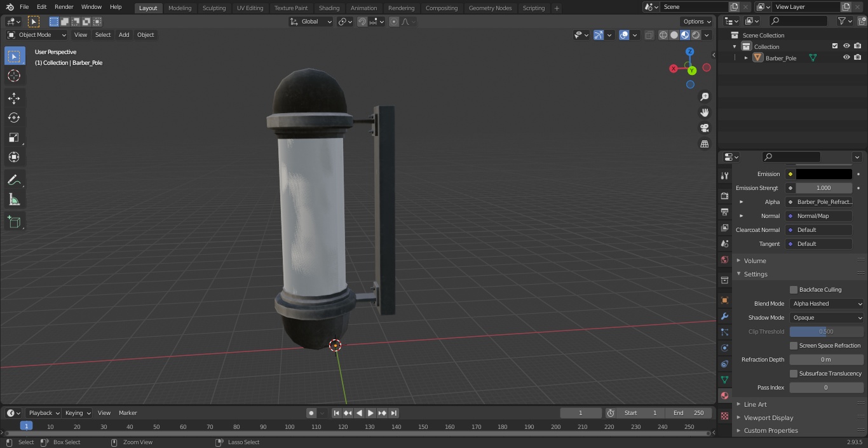Click the Options button in viewport header

696,22
